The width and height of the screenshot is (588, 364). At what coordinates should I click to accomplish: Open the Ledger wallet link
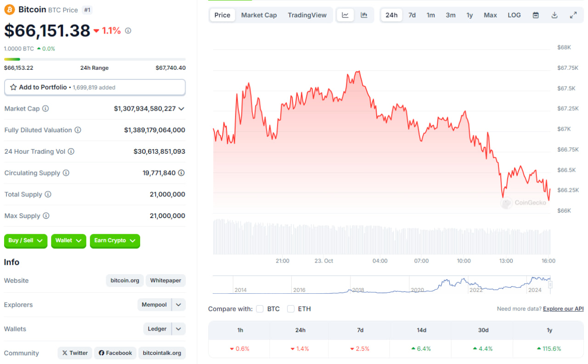click(x=157, y=329)
